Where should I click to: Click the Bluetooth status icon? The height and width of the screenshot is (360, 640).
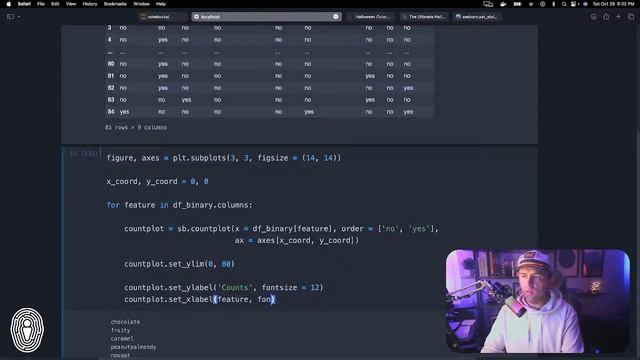[553, 4]
